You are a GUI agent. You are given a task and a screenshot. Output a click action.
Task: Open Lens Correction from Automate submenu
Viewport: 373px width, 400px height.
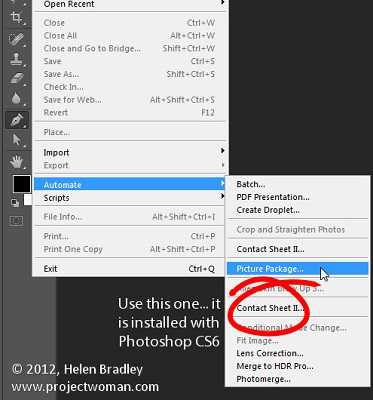pyautogui.click(x=298, y=353)
